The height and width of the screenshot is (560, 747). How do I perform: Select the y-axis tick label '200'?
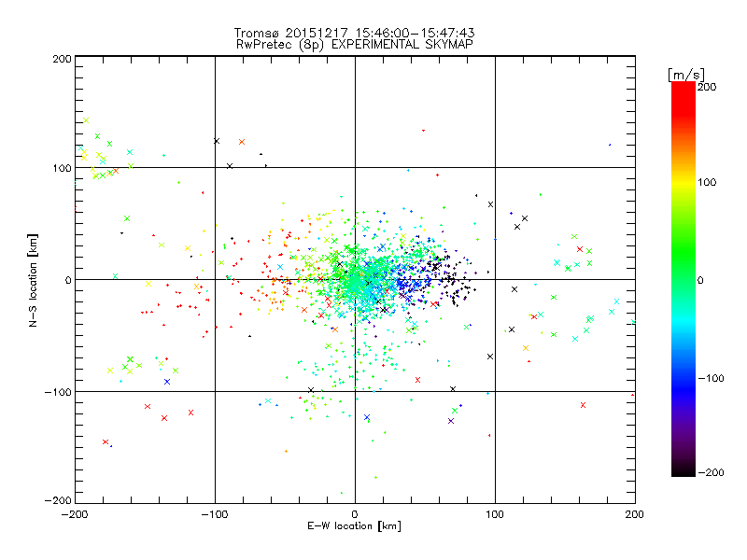62,59
